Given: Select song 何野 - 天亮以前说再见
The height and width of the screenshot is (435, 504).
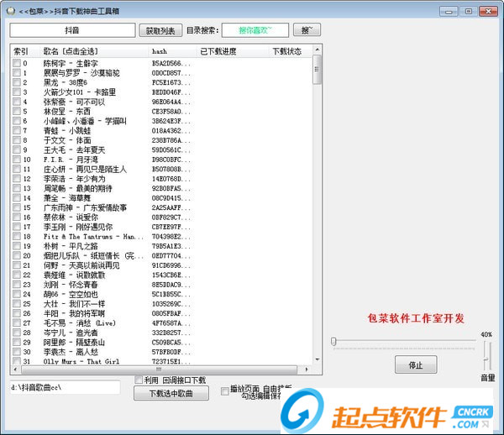Looking at the screenshot, I should coord(81,265).
